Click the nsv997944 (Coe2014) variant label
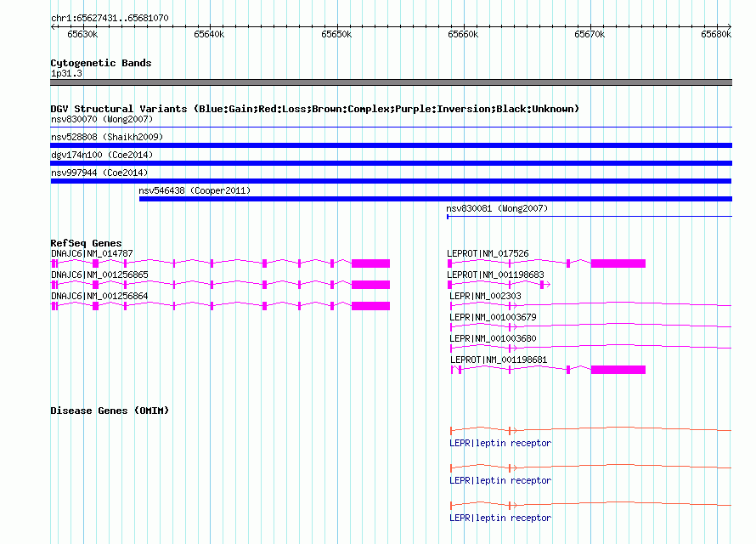 [99, 173]
